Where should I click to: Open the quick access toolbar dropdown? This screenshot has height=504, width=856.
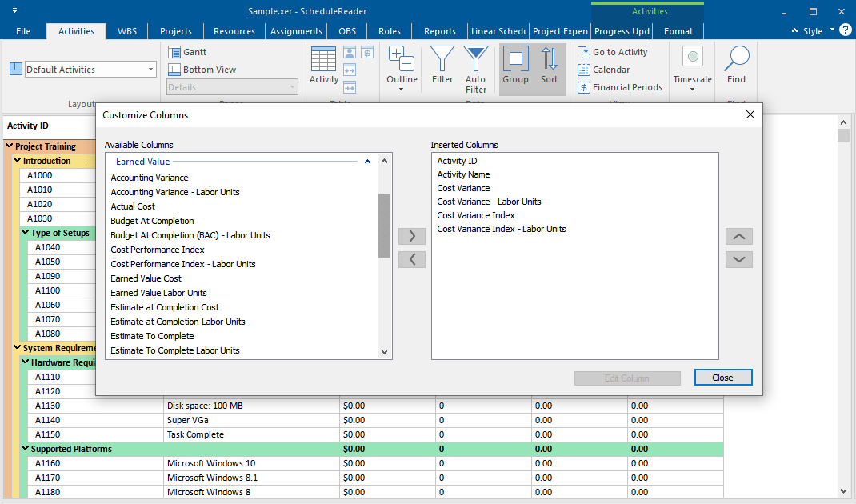pyautogui.click(x=14, y=10)
